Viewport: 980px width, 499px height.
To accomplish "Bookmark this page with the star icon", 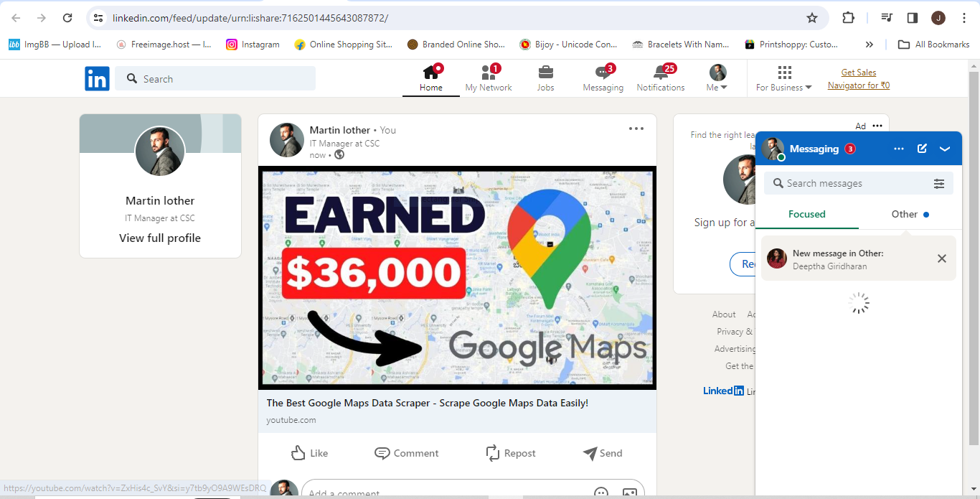I will tap(812, 18).
